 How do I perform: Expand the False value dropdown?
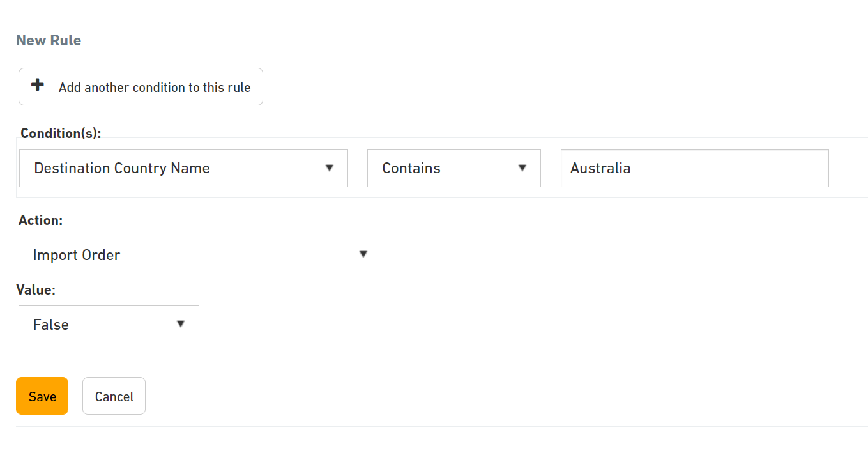[109, 325]
